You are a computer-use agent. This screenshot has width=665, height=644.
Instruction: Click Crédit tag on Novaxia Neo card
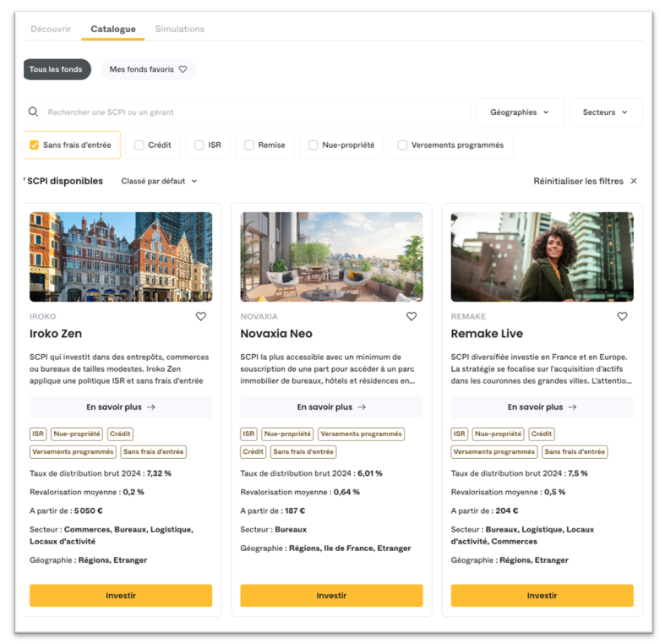(x=253, y=452)
